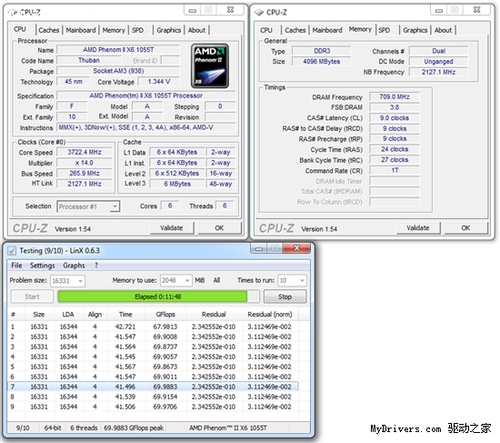Select result row with 69.9011 GFlops
The image size is (500, 443).
(x=153, y=377)
